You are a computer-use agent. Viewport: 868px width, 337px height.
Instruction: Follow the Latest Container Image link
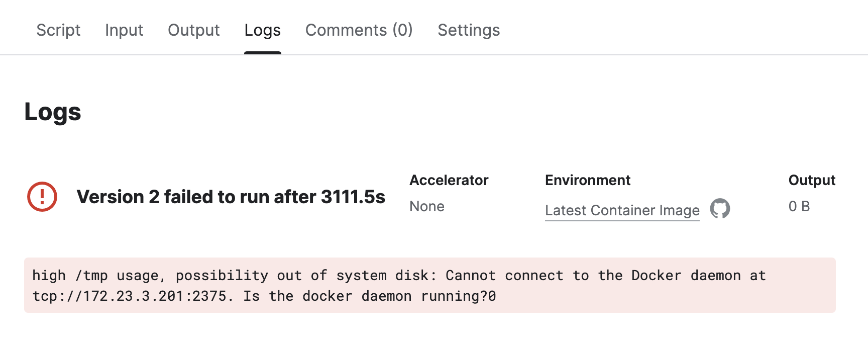pyautogui.click(x=622, y=210)
